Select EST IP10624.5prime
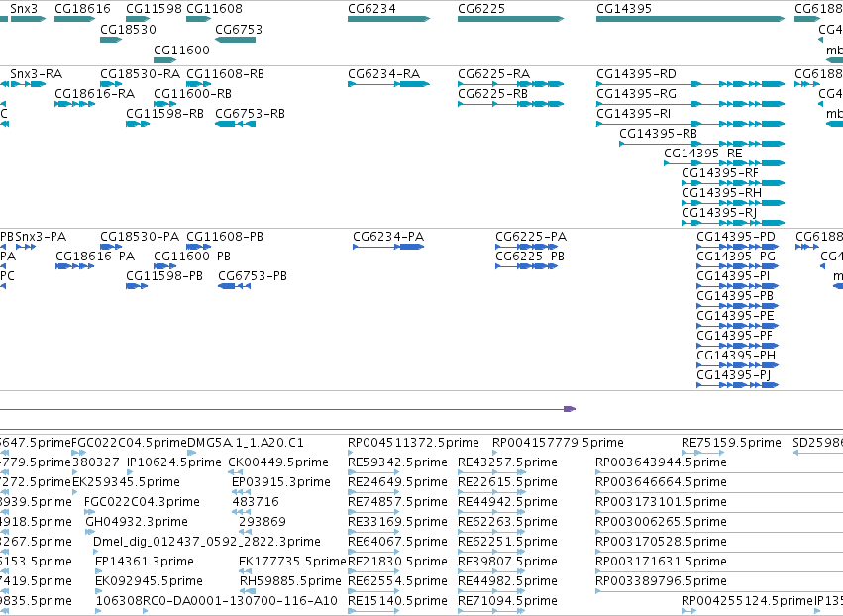This screenshot has height=616, width=843. tap(174, 462)
